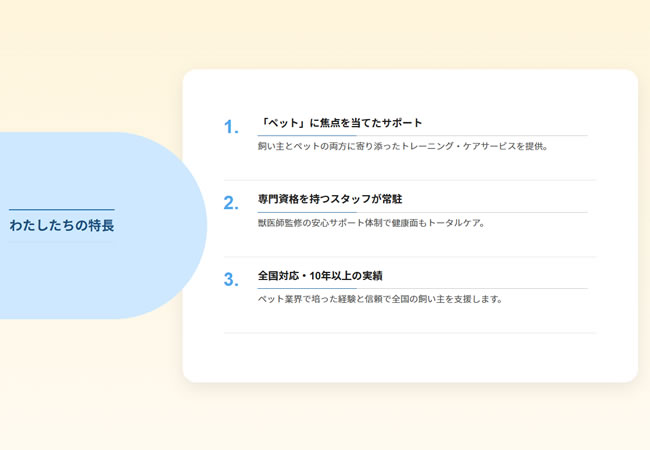Click the description starting 獣医師監修の安心サポート
Screen dimensions: 650x450
[x=371, y=223]
